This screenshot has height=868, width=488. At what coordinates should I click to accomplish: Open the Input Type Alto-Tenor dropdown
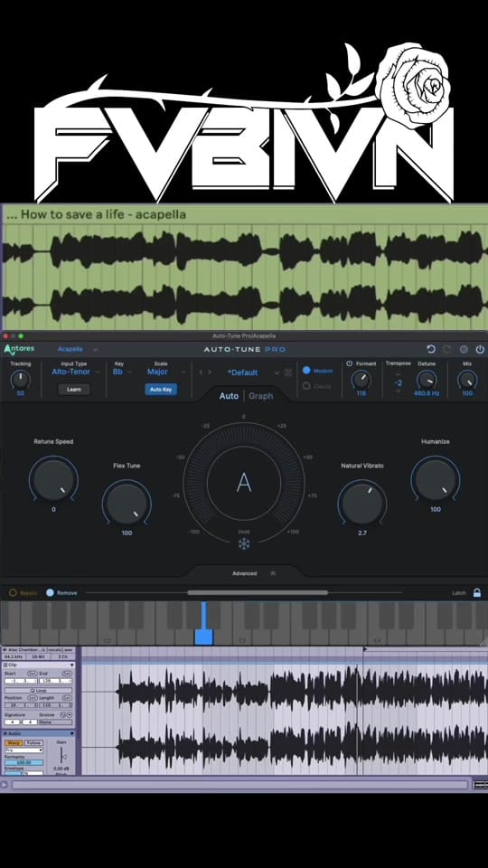tap(75, 372)
